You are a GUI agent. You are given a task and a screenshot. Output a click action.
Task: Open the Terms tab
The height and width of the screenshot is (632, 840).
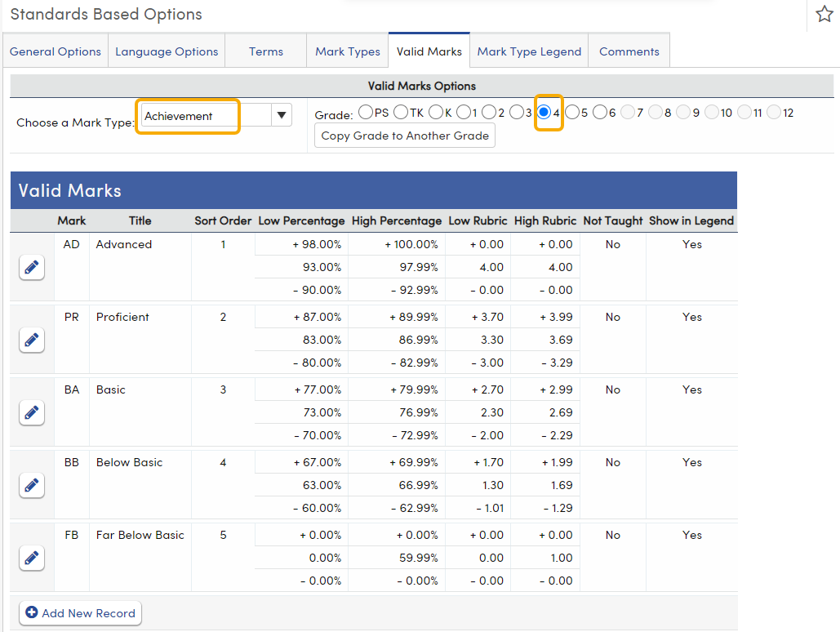[266, 51]
